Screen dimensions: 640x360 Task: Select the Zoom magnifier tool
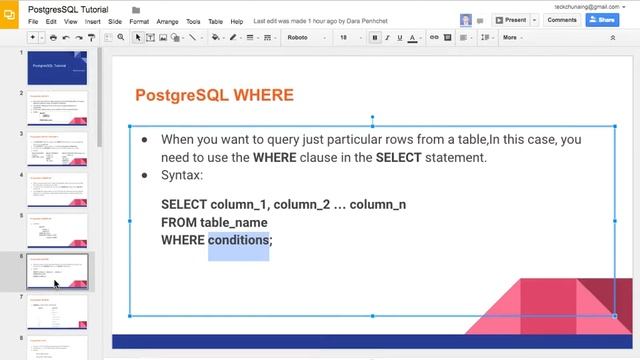click(x=121, y=38)
